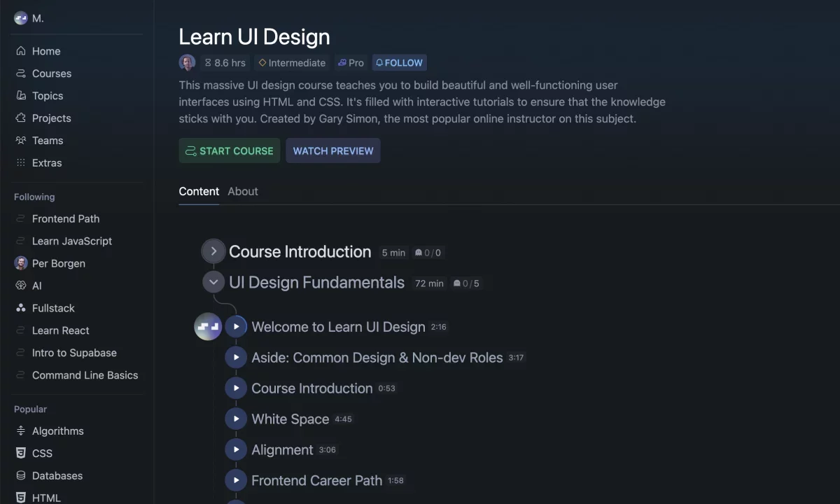Switch to the About tab
Viewport: 840px width, 504px height.
coord(243,191)
